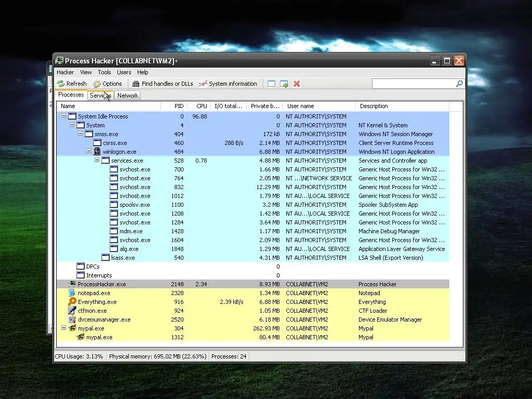This screenshot has width=532, height=399.
Task: Collapse the smss.exe tree node
Action: tap(81, 134)
